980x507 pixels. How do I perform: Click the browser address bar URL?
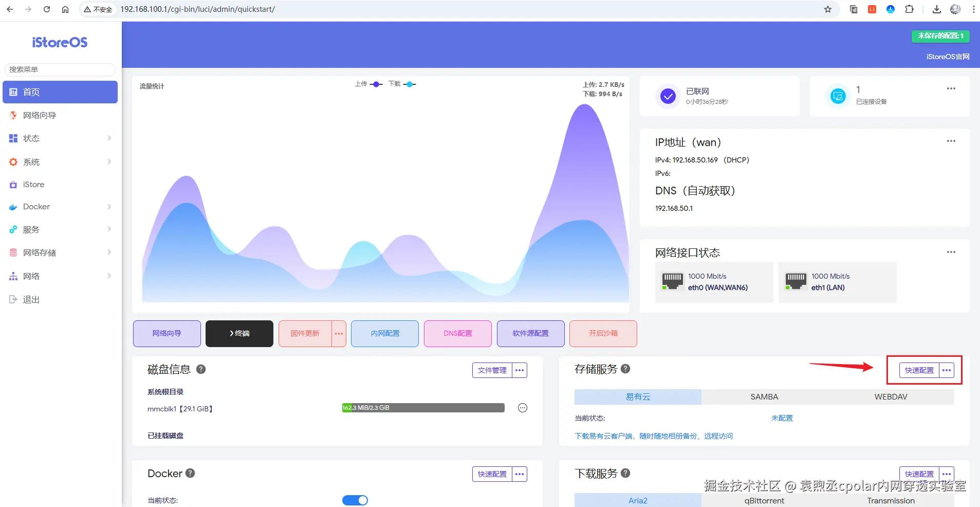pyautogui.click(x=198, y=9)
